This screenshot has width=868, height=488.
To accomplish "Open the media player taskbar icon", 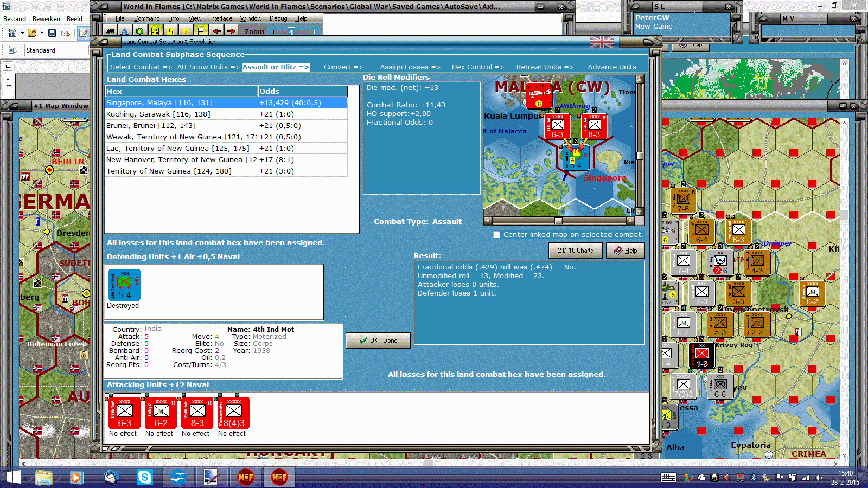I will (76, 477).
